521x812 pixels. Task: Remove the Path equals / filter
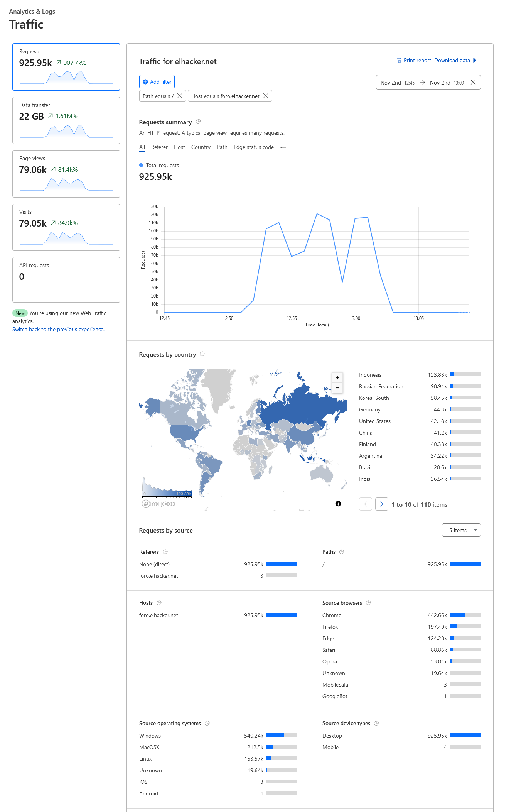point(180,96)
